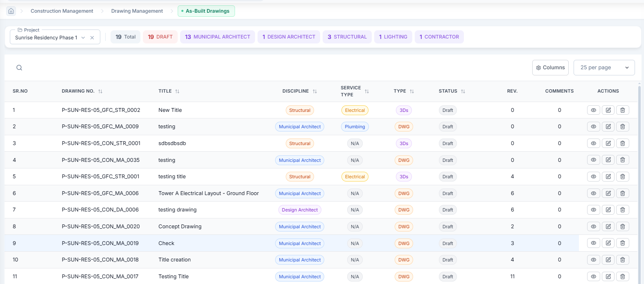Select the As-Built Drawings breadcrumb
Image resolution: width=644 pixels, height=284 pixels.
coord(206,11)
